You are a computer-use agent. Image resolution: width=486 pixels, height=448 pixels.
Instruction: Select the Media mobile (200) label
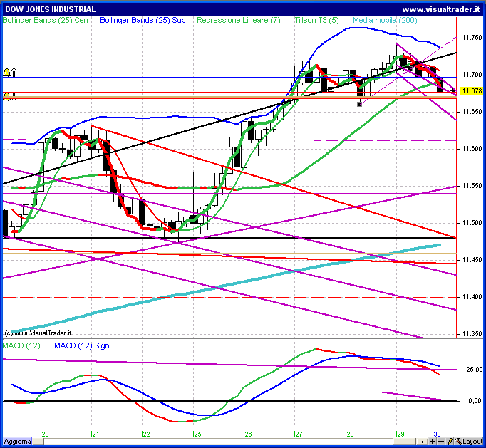pyautogui.click(x=385, y=20)
